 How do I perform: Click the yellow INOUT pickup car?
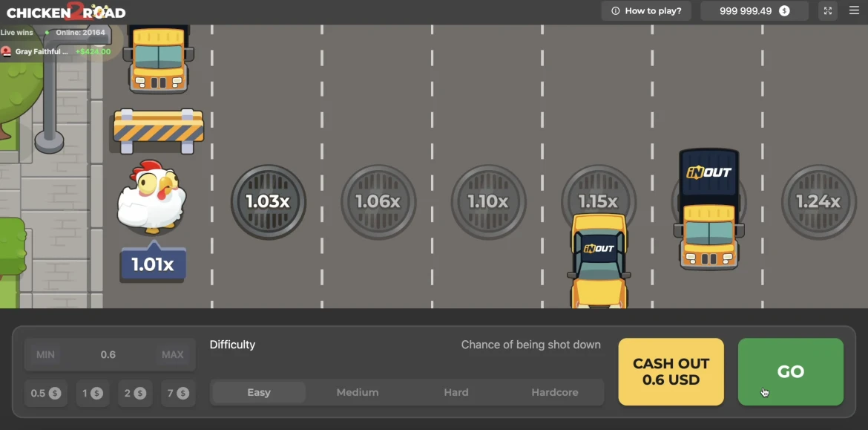[x=599, y=261]
